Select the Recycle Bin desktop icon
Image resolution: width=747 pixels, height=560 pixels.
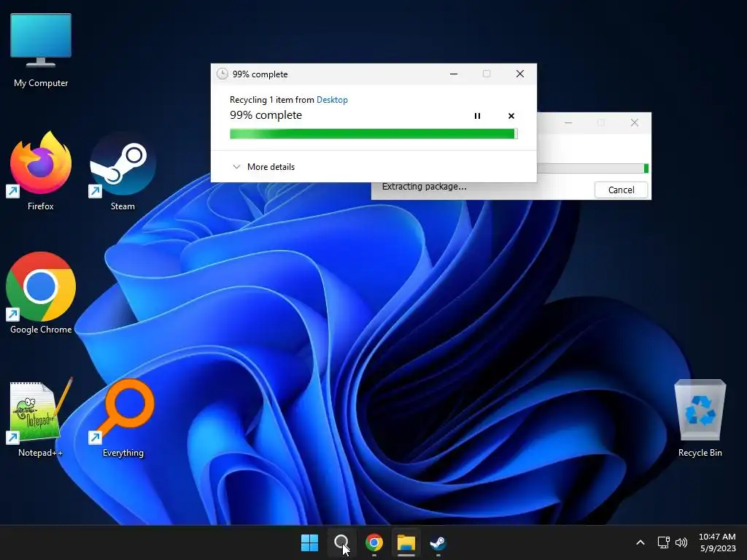pyautogui.click(x=700, y=418)
